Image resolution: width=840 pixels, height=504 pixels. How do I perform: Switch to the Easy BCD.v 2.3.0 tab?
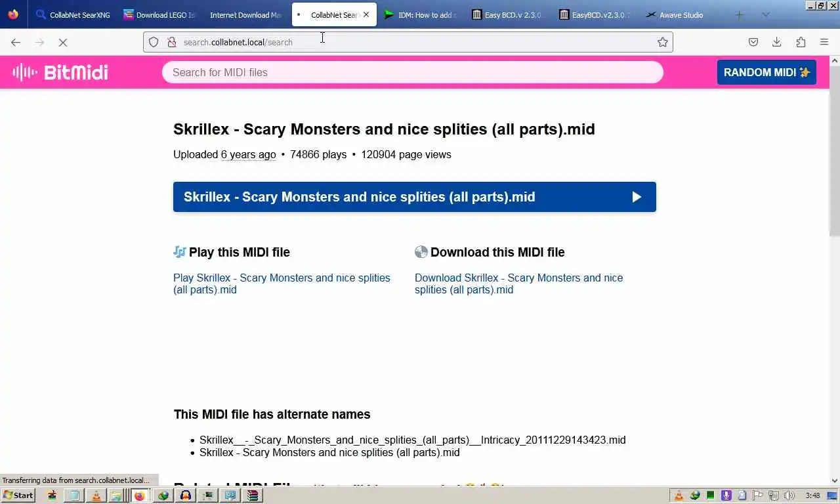click(507, 14)
